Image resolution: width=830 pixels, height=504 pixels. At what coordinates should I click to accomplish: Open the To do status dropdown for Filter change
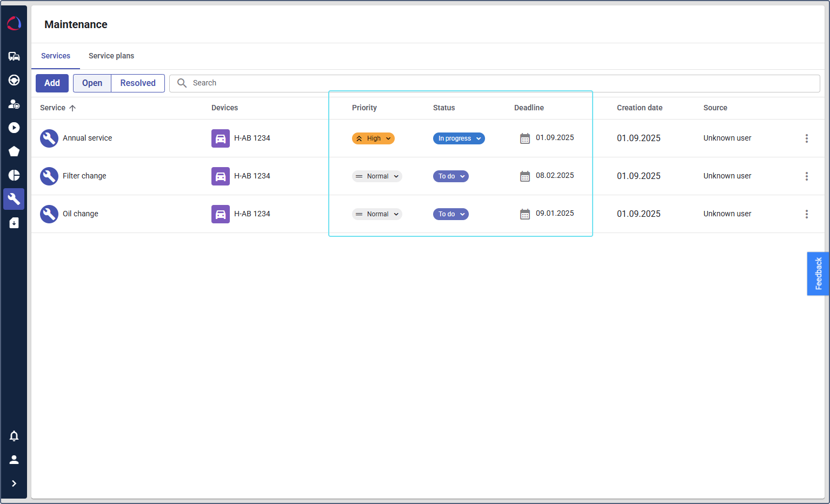451,176
